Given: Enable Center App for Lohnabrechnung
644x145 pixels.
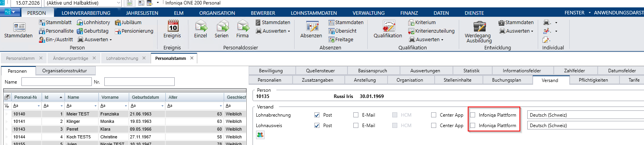Looking at the screenshot, I should [x=433, y=115].
